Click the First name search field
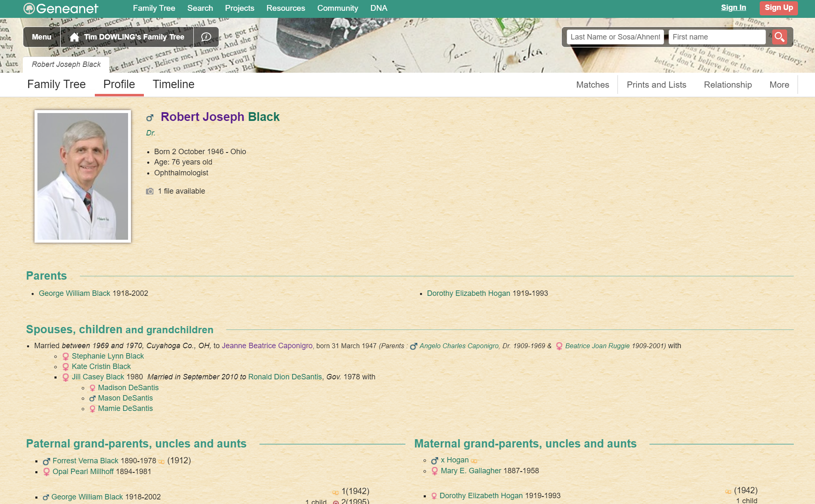This screenshot has height=504, width=815. coord(717,37)
